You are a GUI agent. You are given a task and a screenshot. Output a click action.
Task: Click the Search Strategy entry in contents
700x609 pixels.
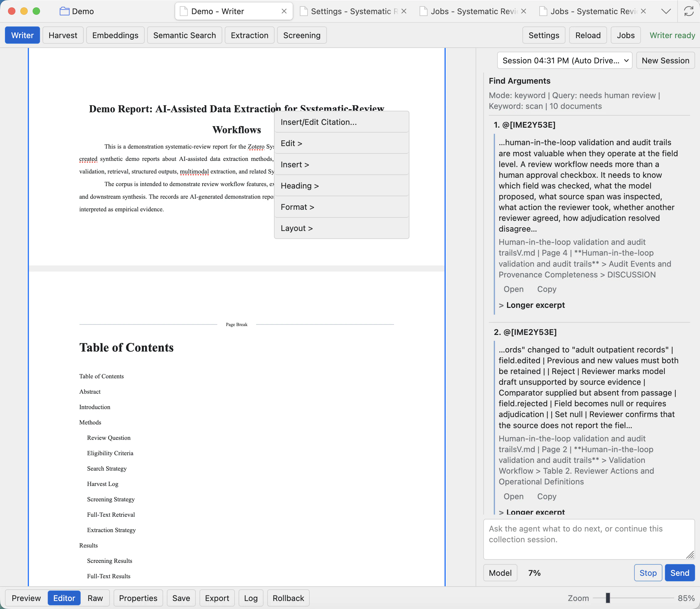107,469
